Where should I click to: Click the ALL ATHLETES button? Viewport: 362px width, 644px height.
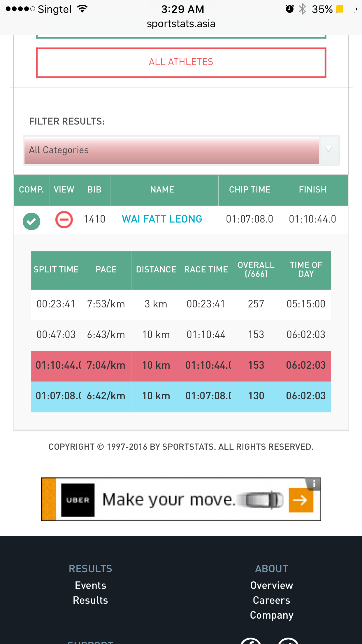pyautogui.click(x=181, y=63)
